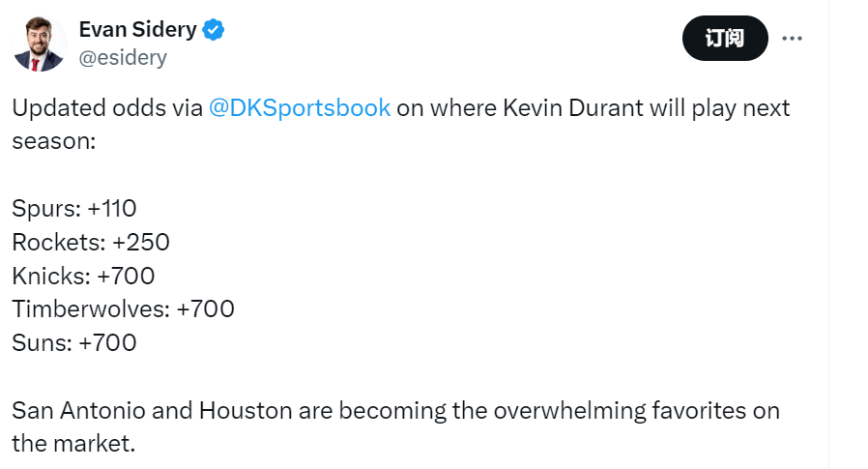The width and height of the screenshot is (868, 469).
Task: Click the "Updated odds via" text
Action: coord(106,107)
